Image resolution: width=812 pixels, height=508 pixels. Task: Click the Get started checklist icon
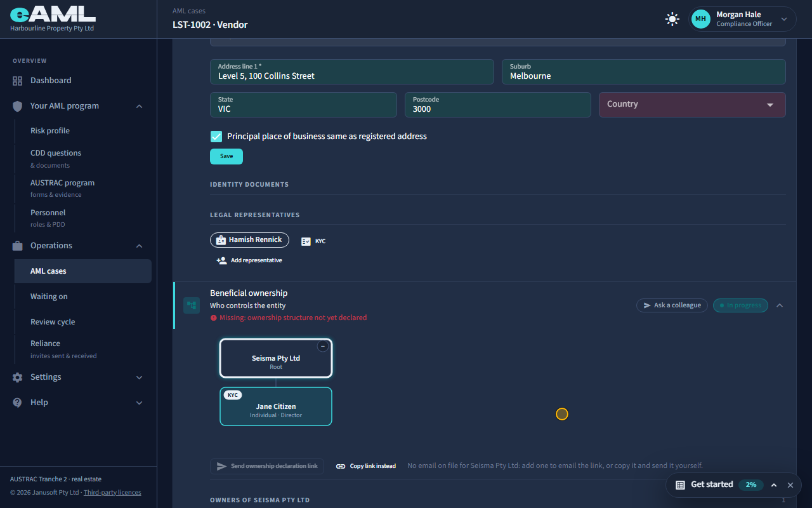tap(680, 485)
